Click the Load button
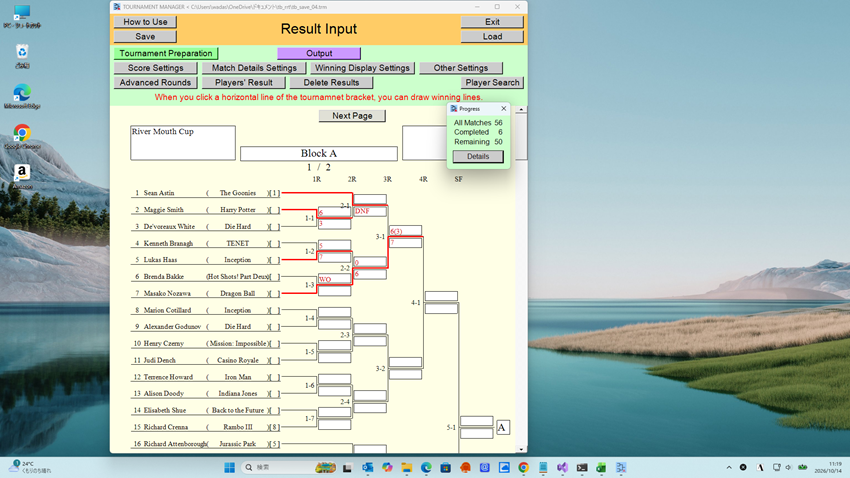The height and width of the screenshot is (478, 850). click(492, 36)
